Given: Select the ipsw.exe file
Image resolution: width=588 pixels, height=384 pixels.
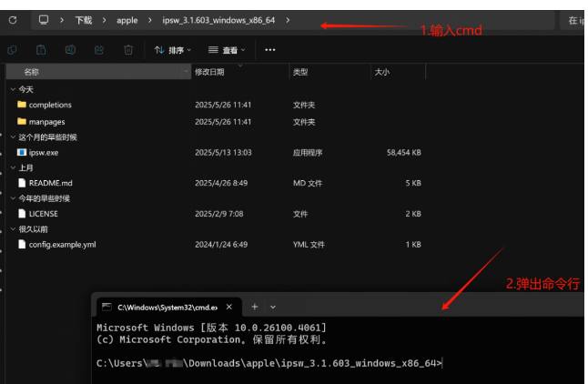Looking at the screenshot, I should (x=44, y=153).
